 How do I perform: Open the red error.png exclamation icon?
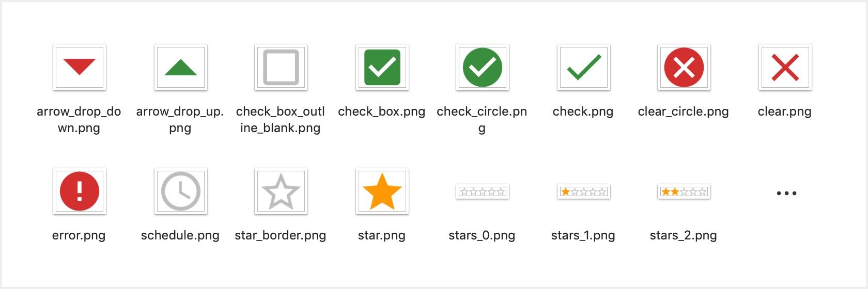[x=80, y=191]
